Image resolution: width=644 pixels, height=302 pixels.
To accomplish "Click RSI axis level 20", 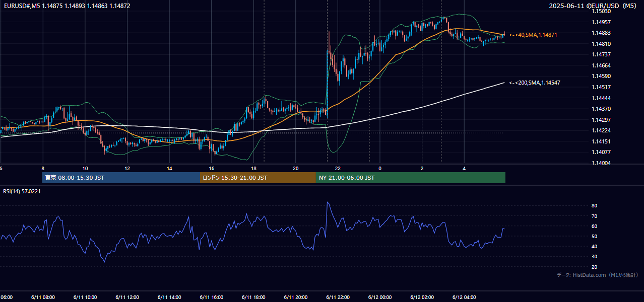I will 594,267.
